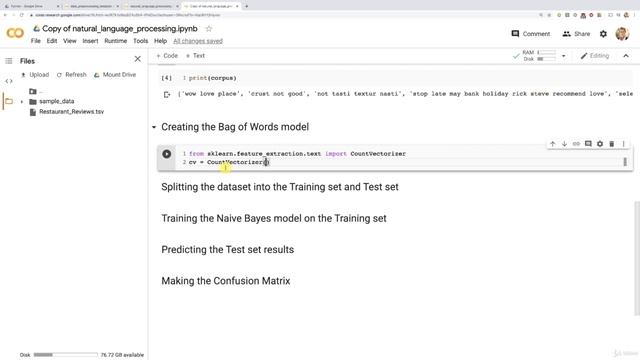Click the sklearn import code line
Screen dimensions: 640x360
point(297,153)
